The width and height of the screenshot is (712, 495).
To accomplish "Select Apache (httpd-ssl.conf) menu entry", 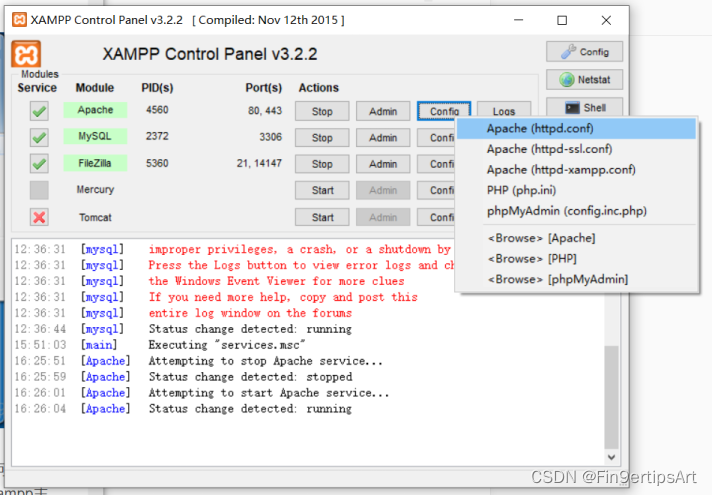I will 576,149.
